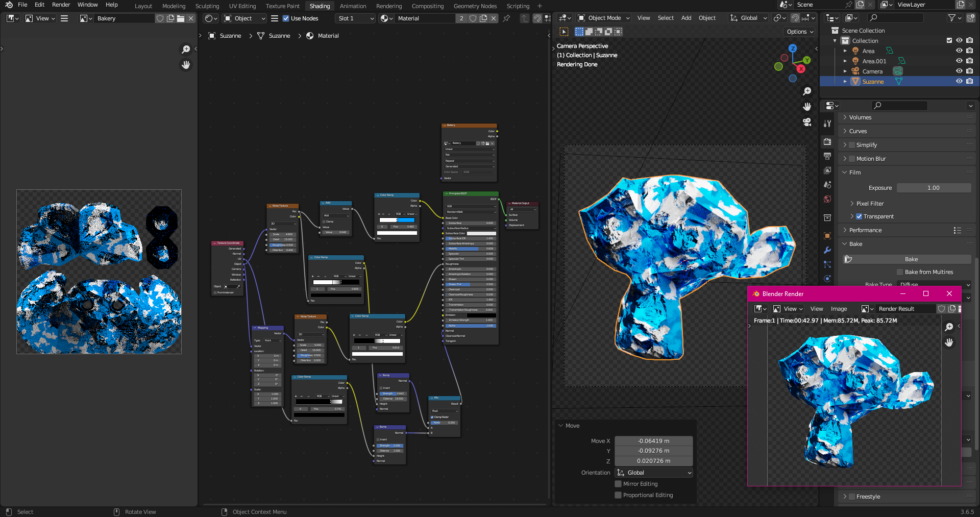980x517 pixels.
Task: Click the Bake button
Action: [911, 259]
